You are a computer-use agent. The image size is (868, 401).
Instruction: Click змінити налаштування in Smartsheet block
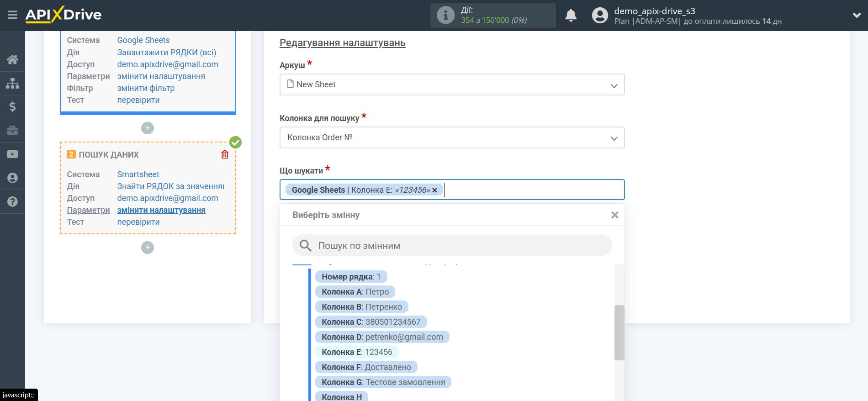coord(161,210)
